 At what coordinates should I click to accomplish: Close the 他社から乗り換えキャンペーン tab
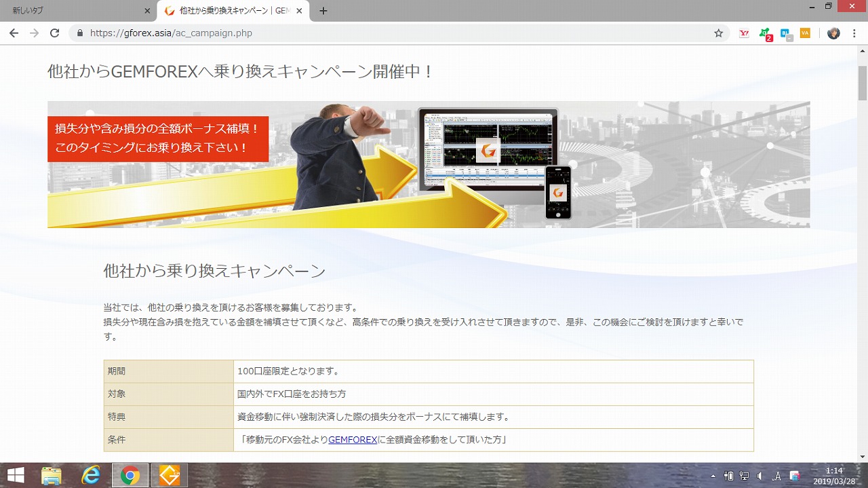[299, 11]
